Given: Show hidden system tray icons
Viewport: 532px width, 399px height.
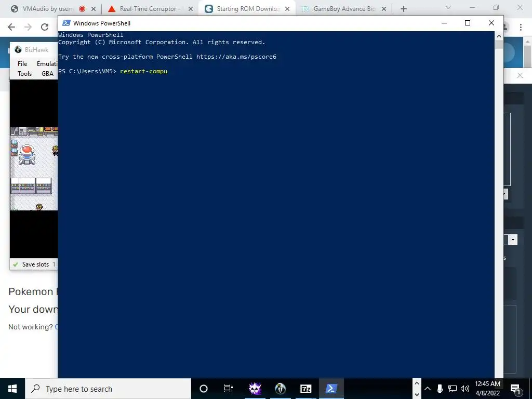Looking at the screenshot, I should point(428,389).
